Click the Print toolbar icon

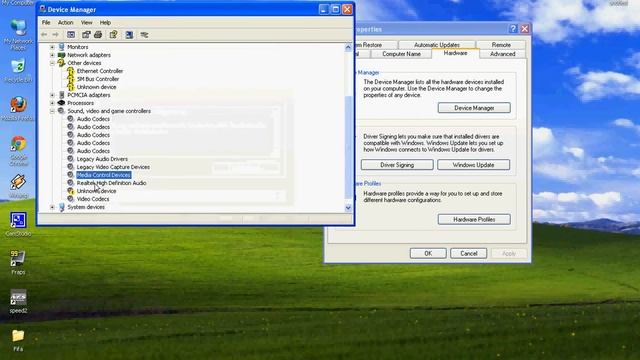(x=98, y=35)
